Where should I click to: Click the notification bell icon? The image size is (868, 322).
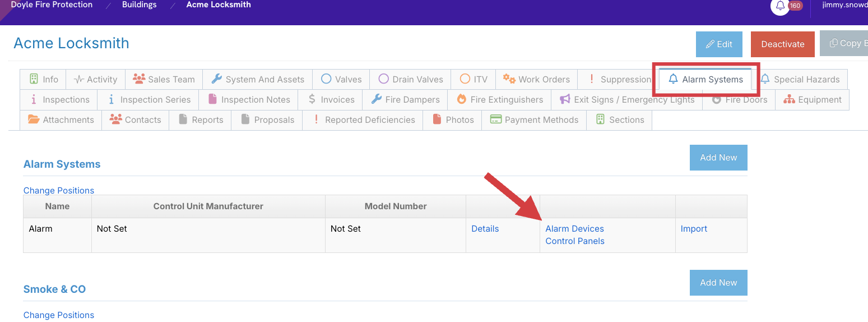point(780,6)
